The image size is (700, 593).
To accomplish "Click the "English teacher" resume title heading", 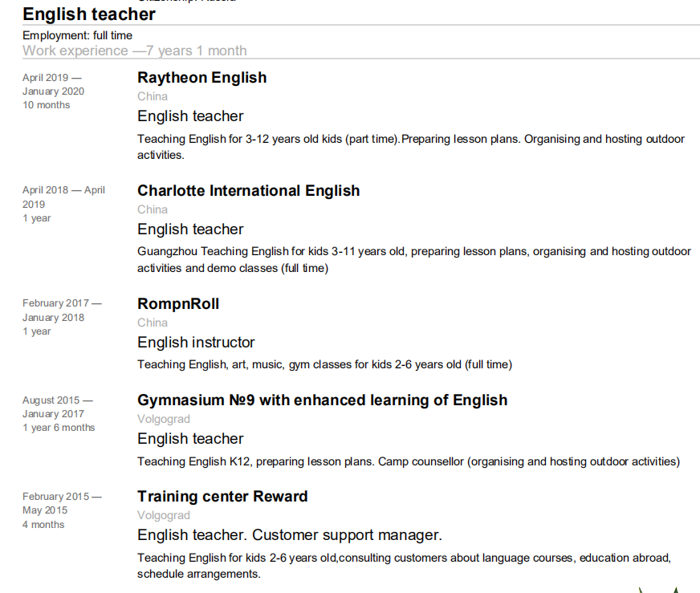I will point(89,14).
